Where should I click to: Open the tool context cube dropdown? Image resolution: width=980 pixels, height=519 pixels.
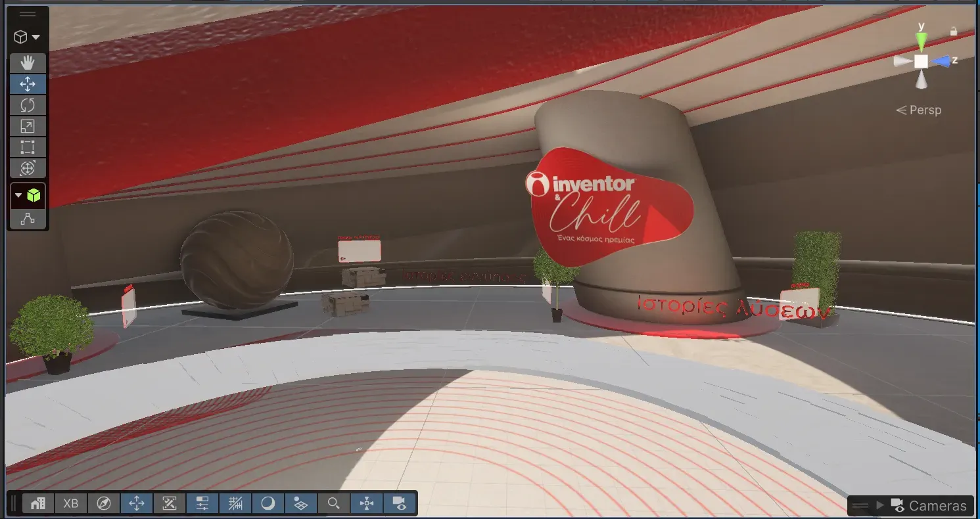coord(28,37)
